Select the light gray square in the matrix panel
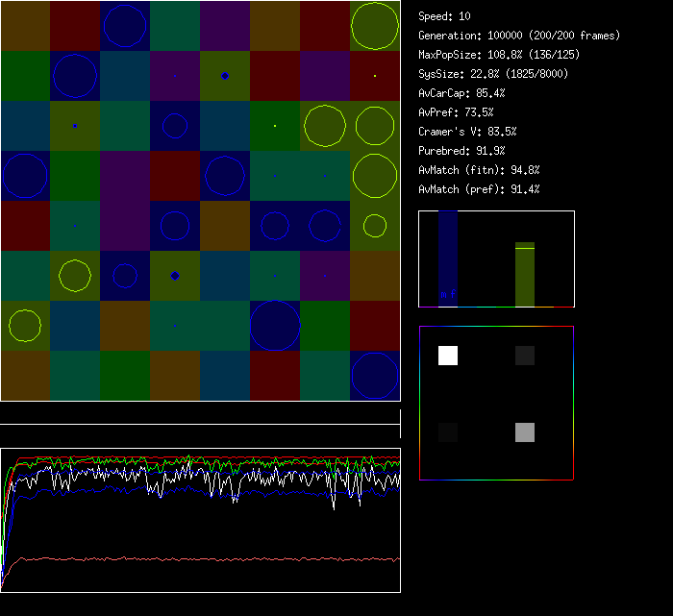The image size is (673, 616). pyautogui.click(x=524, y=431)
